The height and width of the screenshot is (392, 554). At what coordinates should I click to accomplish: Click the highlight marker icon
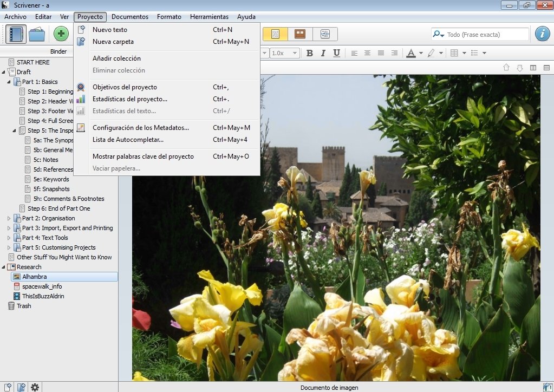[x=431, y=53]
